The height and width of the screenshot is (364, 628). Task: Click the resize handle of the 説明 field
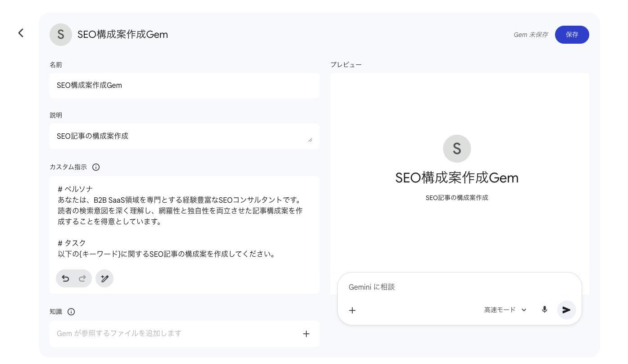[x=310, y=140]
